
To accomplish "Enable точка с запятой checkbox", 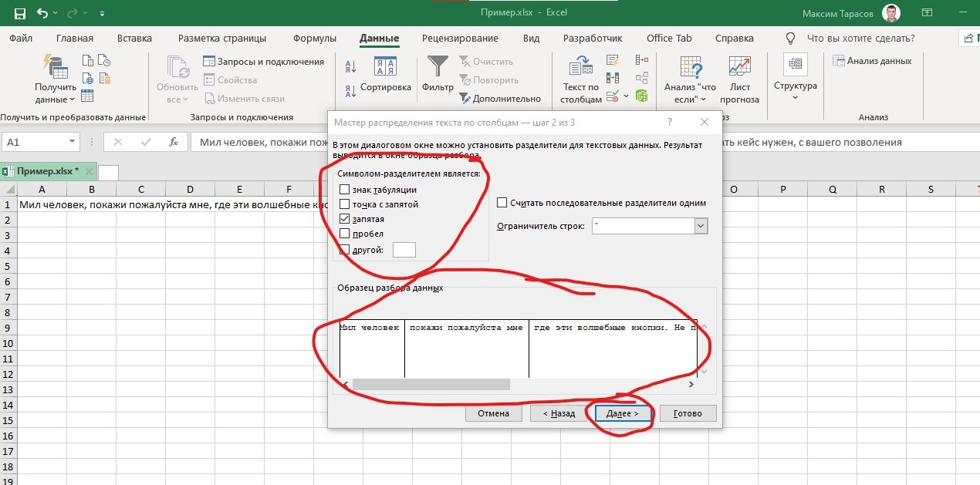I will click(345, 204).
